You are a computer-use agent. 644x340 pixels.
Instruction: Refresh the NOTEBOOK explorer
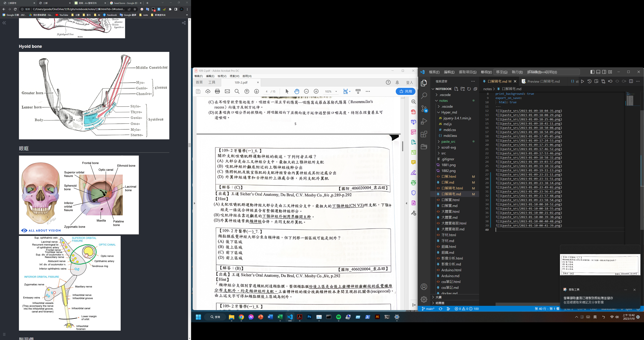click(x=469, y=89)
